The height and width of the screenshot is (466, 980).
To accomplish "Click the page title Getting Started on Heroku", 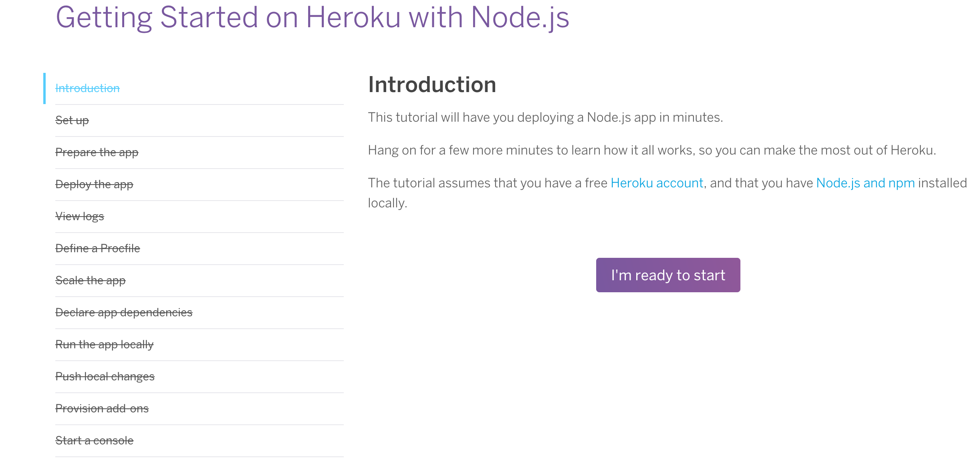I will [312, 18].
